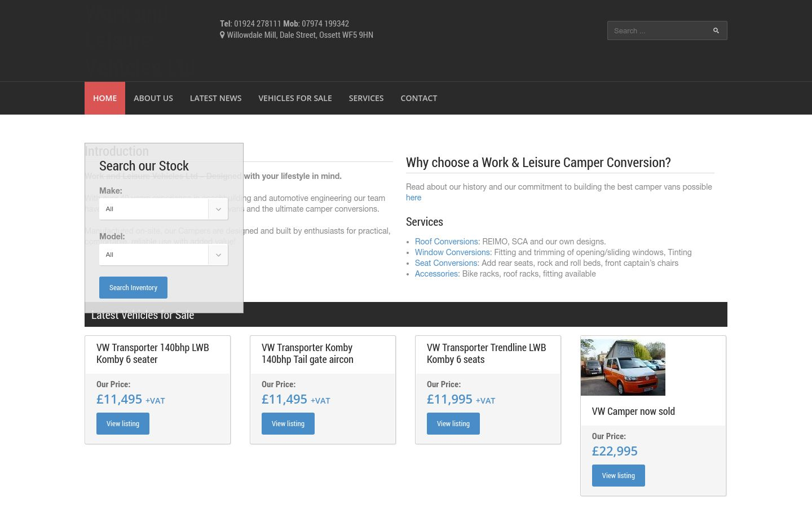Click the orange VW camper thumbnail image
The image size is (812, 508).
pos(623,367)
